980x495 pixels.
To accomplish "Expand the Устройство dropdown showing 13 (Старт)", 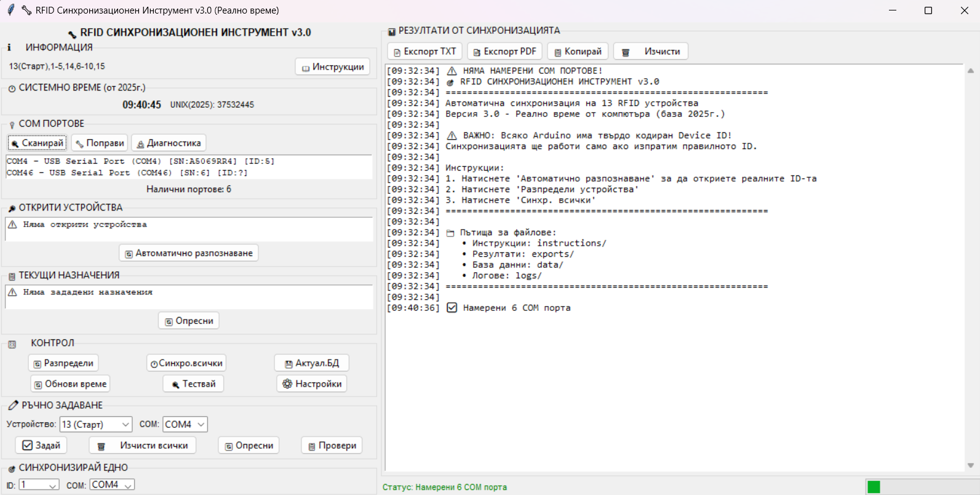I will [96, 424].
